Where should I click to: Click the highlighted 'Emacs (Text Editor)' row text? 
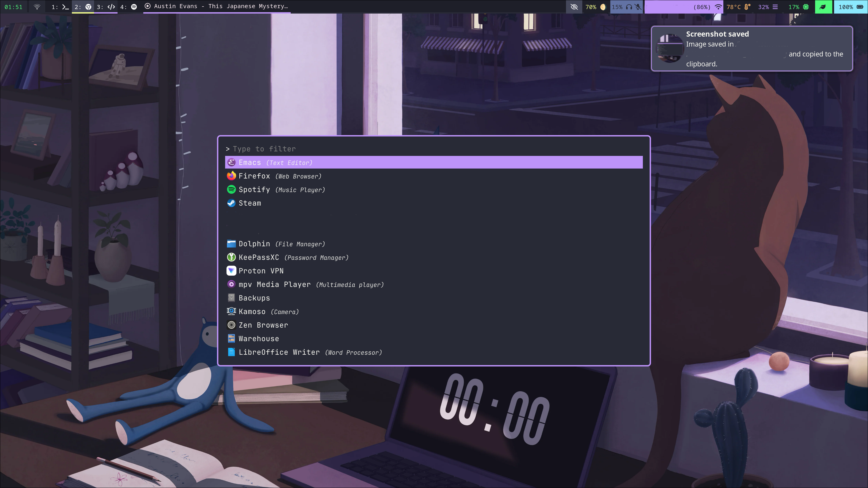pos(276,163)
